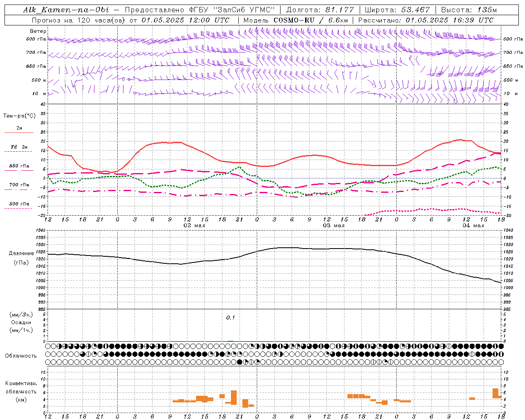Click the forecast start 01.05.2025 12:00 UTC

(x=185, y=20)
